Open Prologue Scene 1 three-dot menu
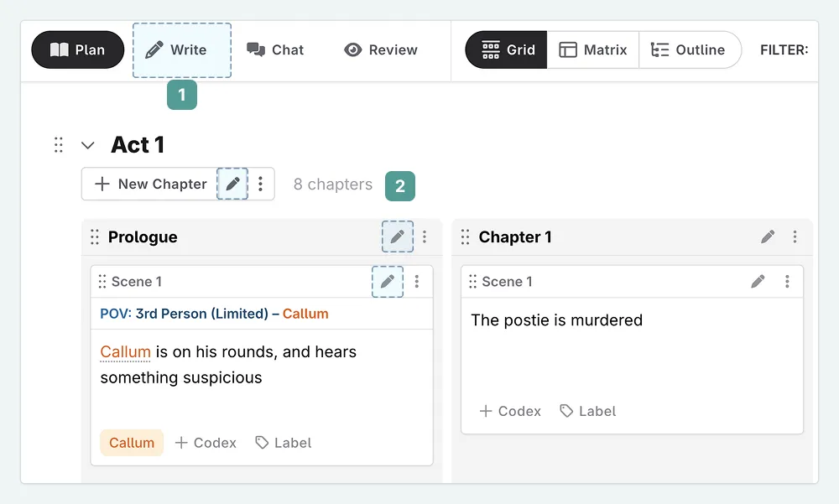The width and height of the screenshot is (839, 504). pos(417,282)
